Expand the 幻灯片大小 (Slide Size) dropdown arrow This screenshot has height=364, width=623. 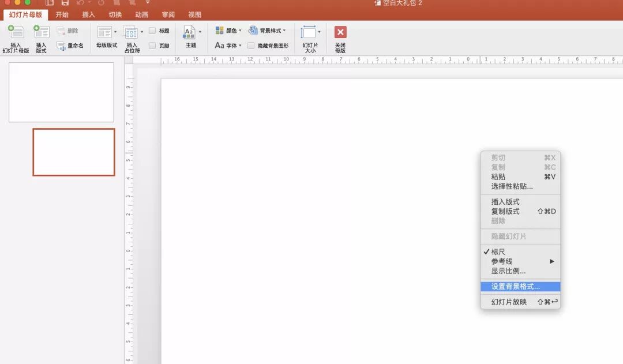[319, 32]
